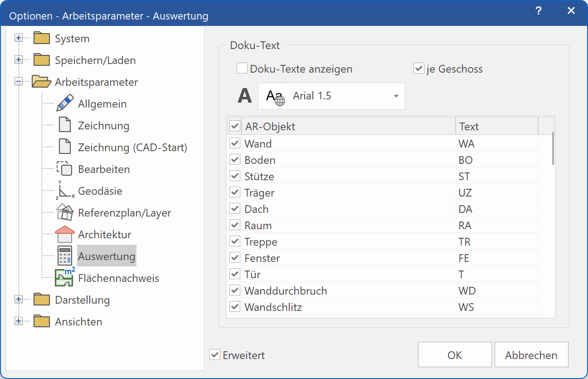
Task: Confirm changes with the OK button
Action: click(454, 354)
